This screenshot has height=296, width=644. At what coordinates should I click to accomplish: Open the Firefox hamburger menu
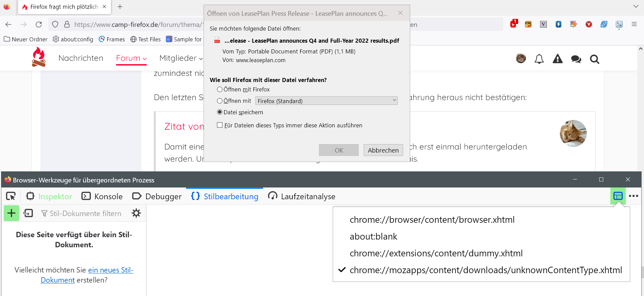click(634, 24)
